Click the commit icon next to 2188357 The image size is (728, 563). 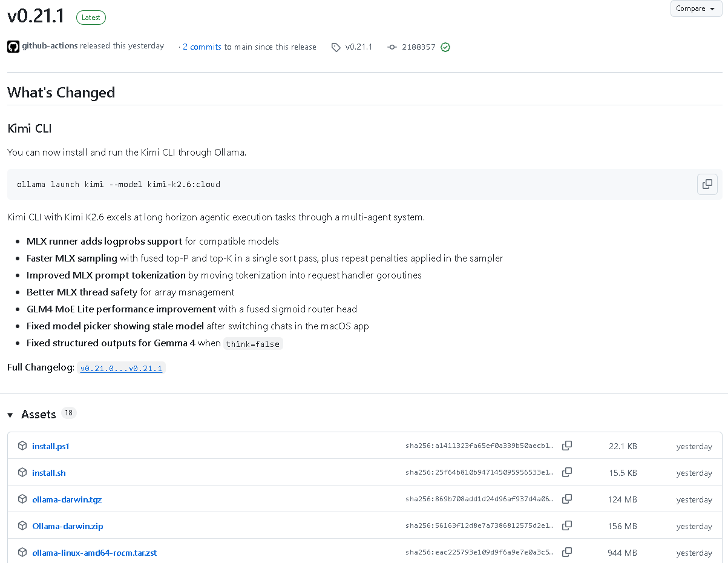click(392, 47)
